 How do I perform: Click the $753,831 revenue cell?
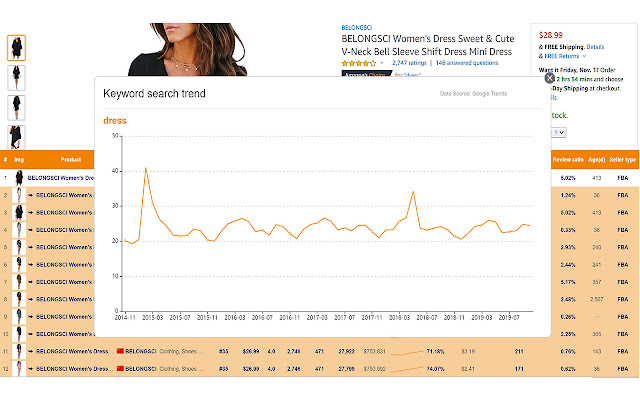pos(374,351)
